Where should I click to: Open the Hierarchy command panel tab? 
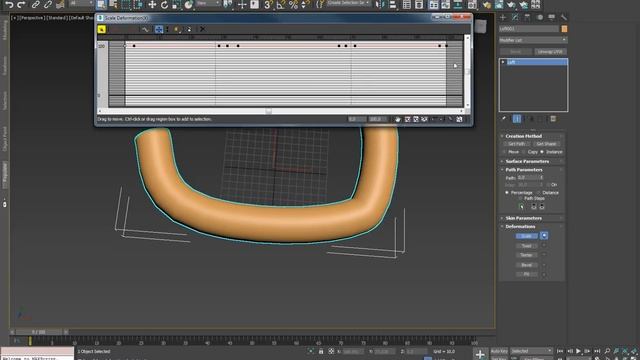point(527,17)
